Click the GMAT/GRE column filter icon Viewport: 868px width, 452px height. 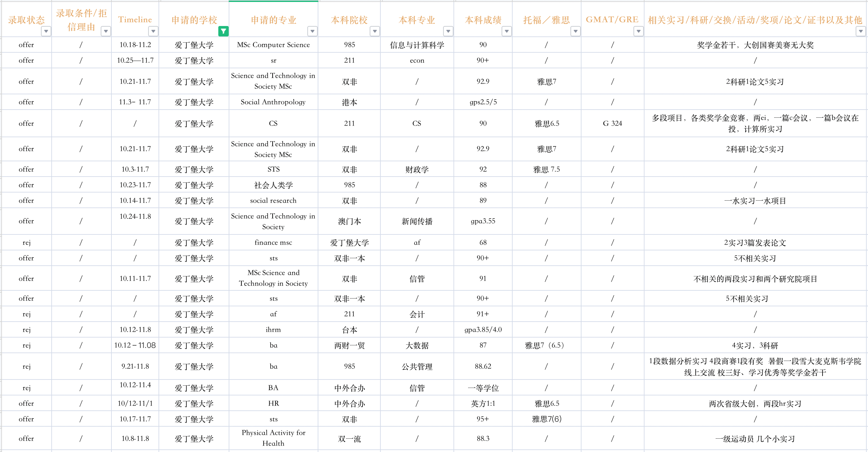[x=639, y=32]
